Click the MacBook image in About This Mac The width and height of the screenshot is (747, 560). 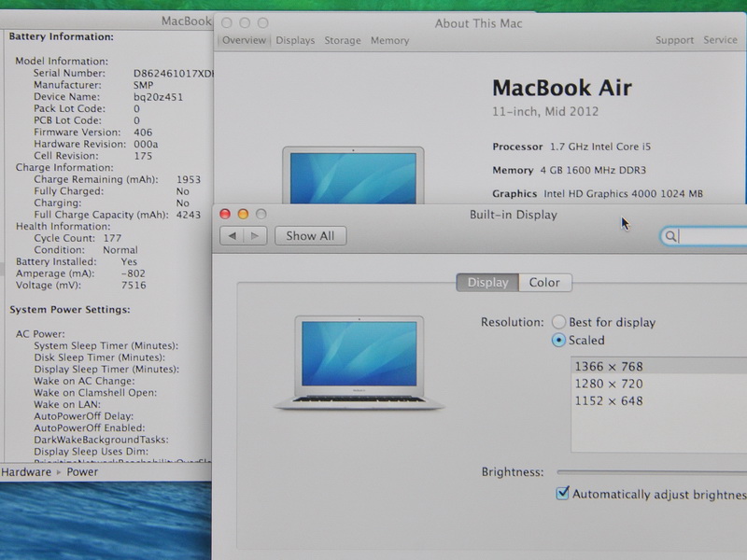pos(353,175)
